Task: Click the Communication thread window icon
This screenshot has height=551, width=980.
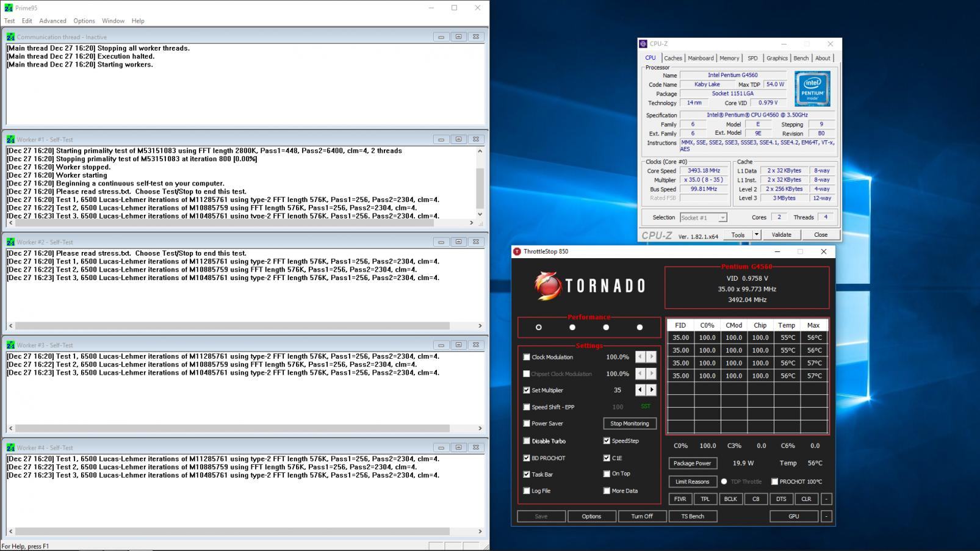Action: point(10,37)
